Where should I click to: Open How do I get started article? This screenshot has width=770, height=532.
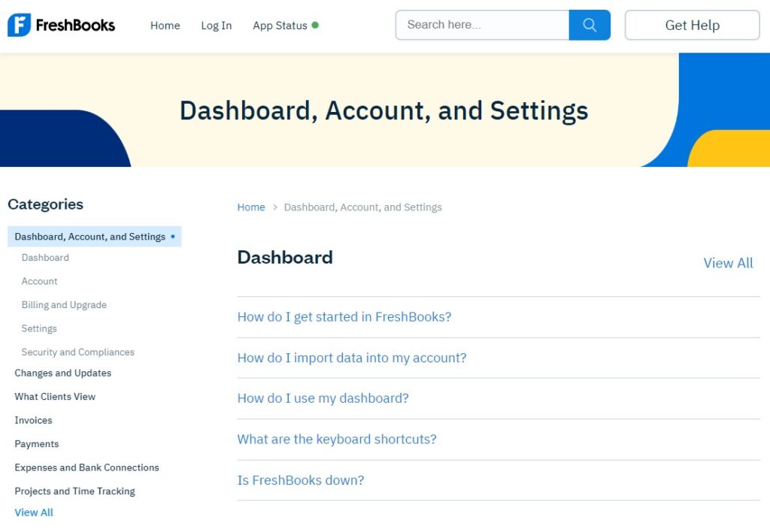coord(344,317)
